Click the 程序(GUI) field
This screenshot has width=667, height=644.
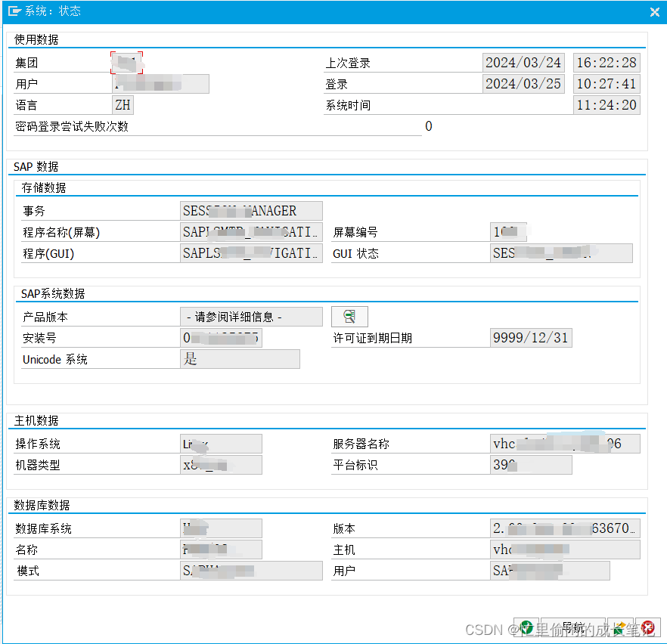[x=251, y=253]
